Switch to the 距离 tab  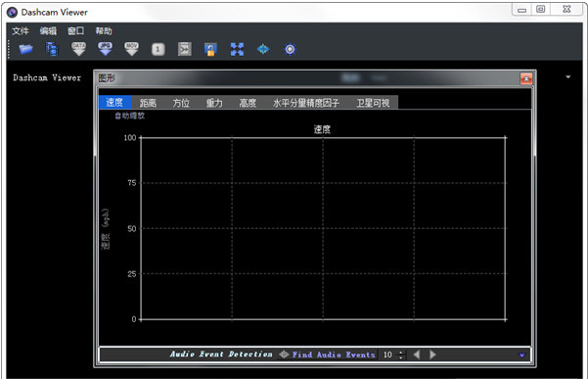coord(148,103)
